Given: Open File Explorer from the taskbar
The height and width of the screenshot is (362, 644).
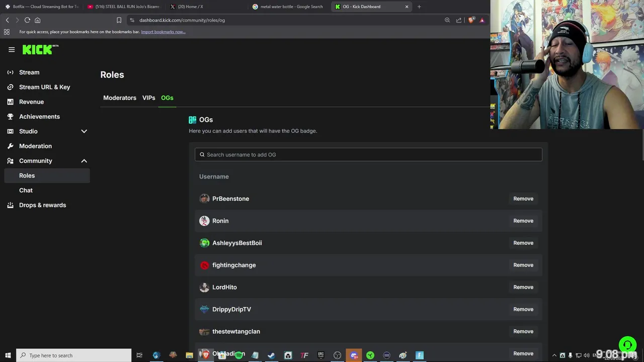Looking at the screenshot, I should click(189, 355).
